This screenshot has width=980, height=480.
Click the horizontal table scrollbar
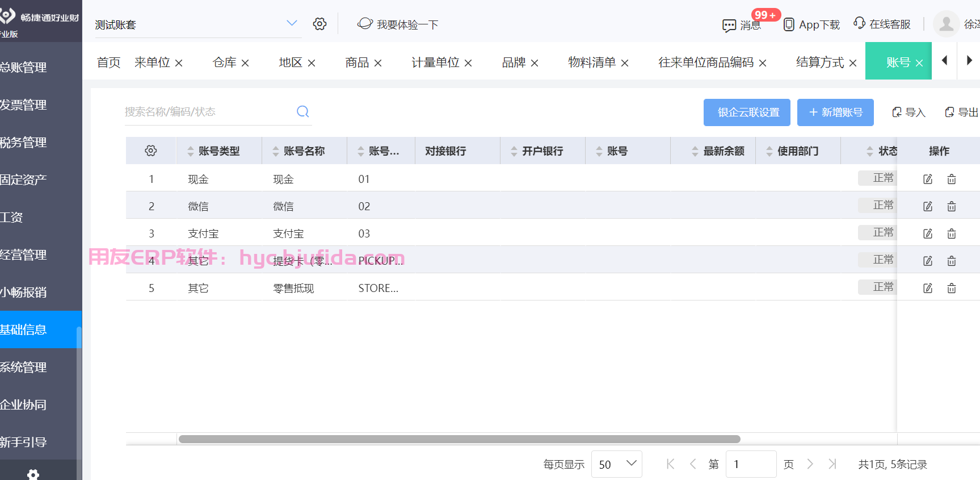pos(460,439)
